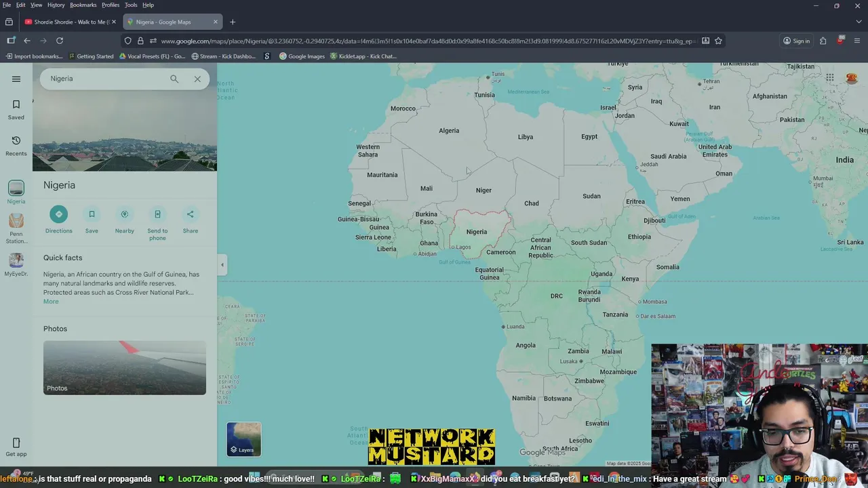Switch map Layers to satellite view
This screenshot has height=488, width=868.
coord(244,439)
